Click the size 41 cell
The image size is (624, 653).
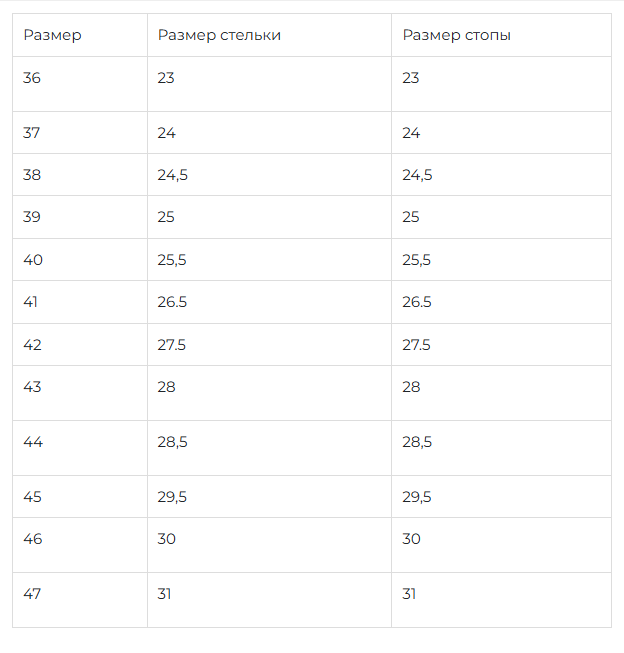[31, 302]
